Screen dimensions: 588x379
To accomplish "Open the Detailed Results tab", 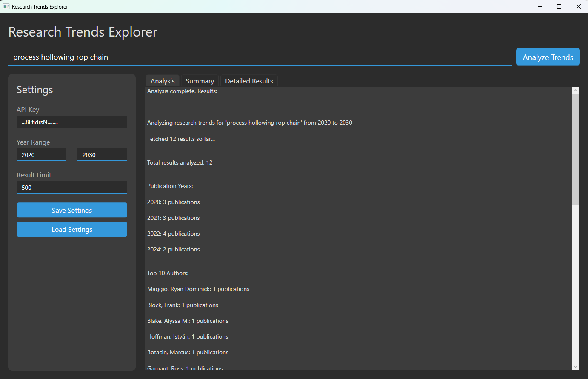I will point(249,81).
